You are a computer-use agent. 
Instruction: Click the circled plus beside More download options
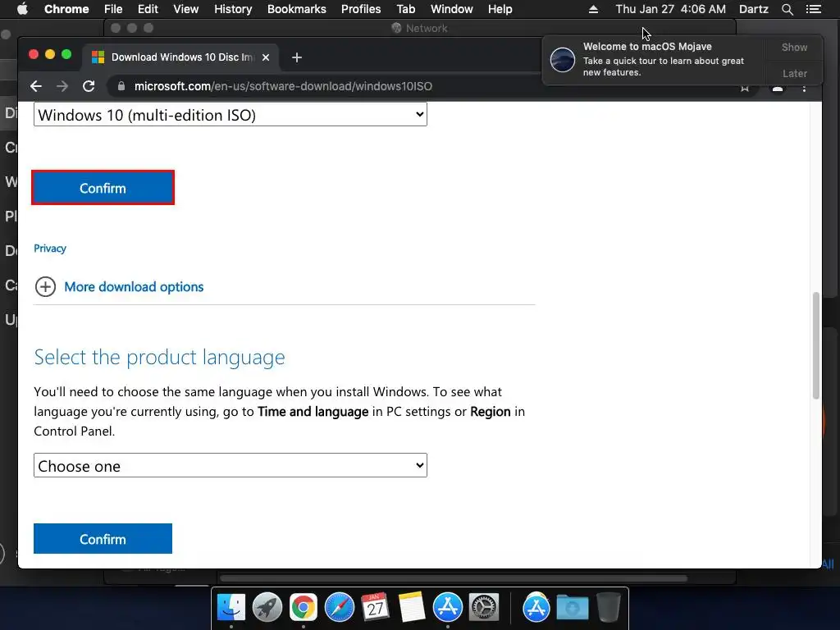click(x=46, y=286)
